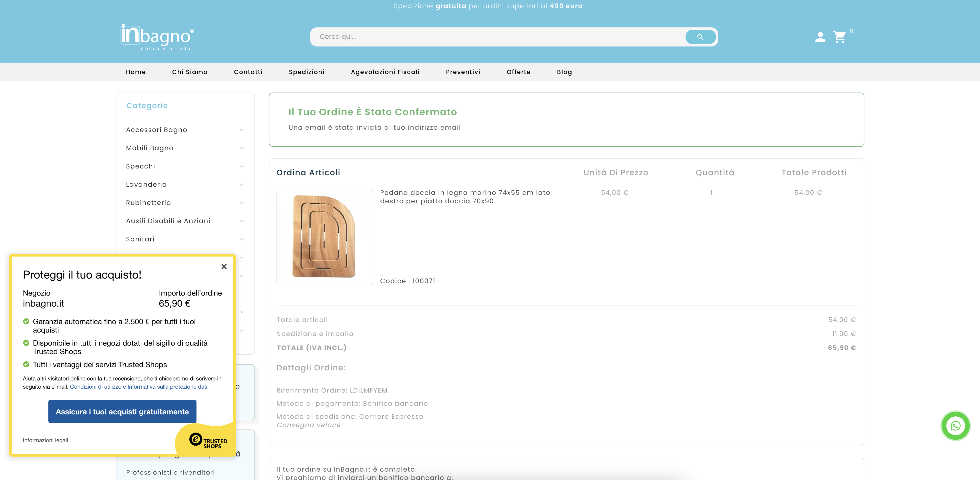Screen dimensions: 980x480
Task: Click Assicura i tuoi acquisti gratuitamente
Action: (122, 412)
